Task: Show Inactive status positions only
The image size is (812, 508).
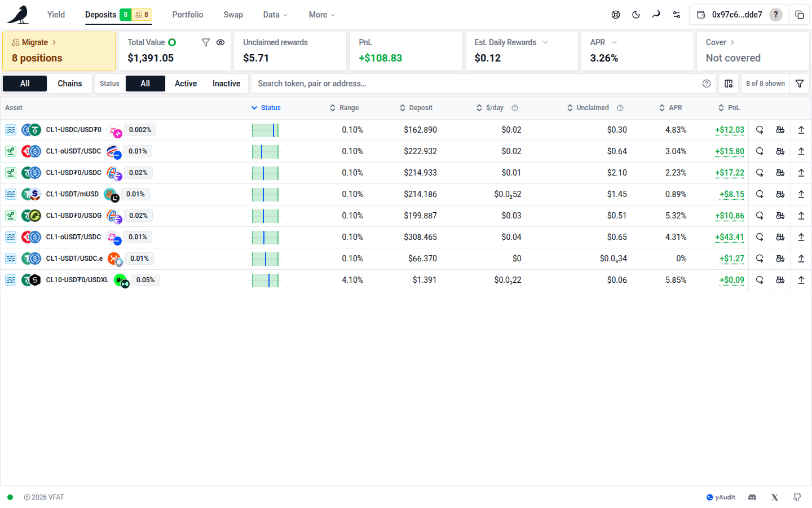Action: click(227, 84)
